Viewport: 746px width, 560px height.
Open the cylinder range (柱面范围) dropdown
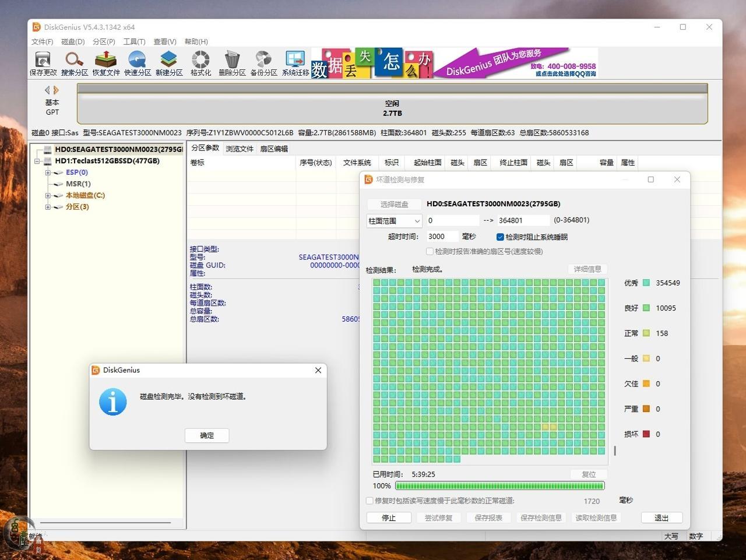(x=394, y=221)
